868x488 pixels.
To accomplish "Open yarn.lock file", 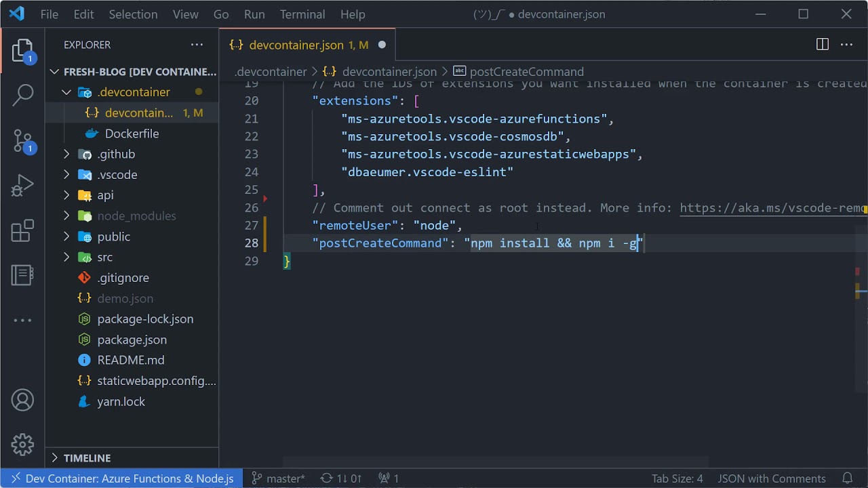I will tap(121, 401).
